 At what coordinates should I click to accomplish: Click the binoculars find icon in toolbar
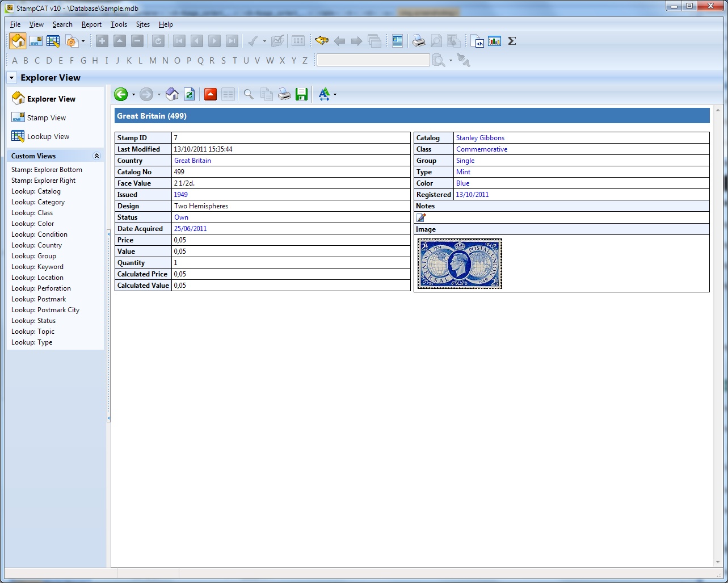(x=322, y=41)
